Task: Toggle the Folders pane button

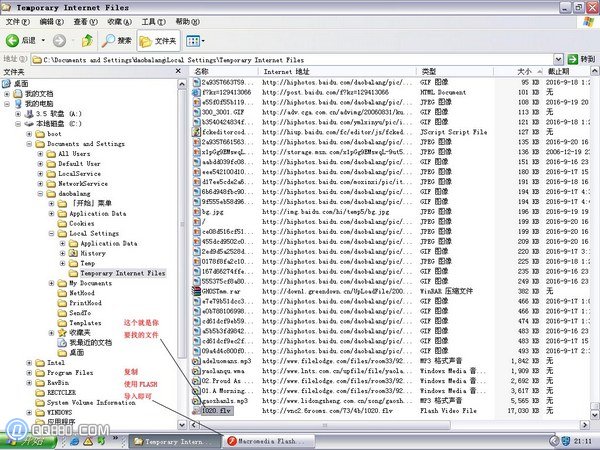Action: (x=158, y=41)
